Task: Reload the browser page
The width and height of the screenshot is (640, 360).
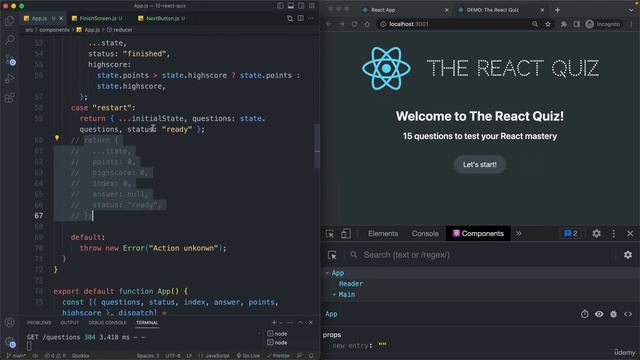Action: tap(354, 24)
